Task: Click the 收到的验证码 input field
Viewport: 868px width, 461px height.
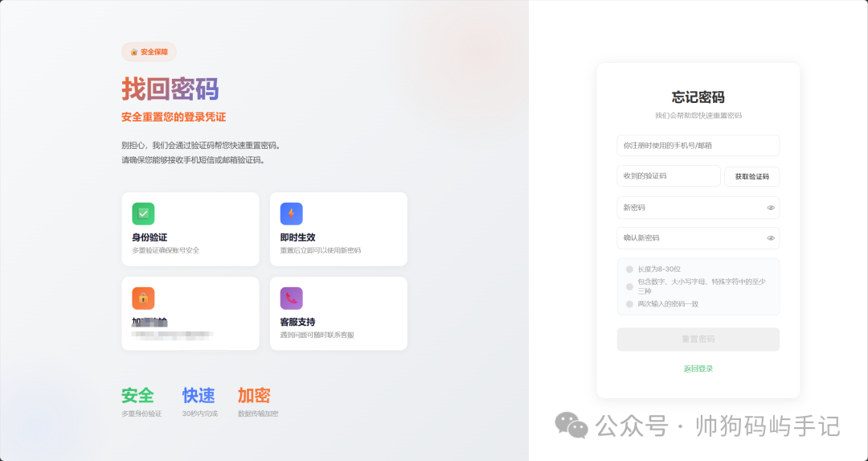Action: (669, 176)
